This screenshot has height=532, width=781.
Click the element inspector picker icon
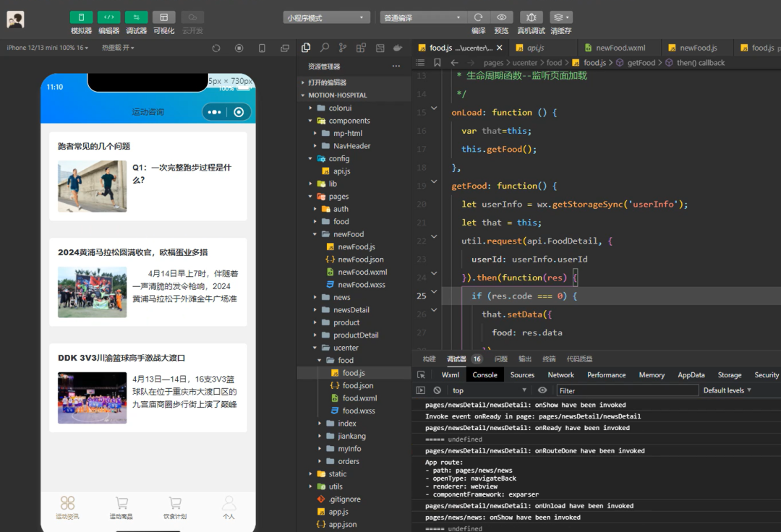pos(421,374)
